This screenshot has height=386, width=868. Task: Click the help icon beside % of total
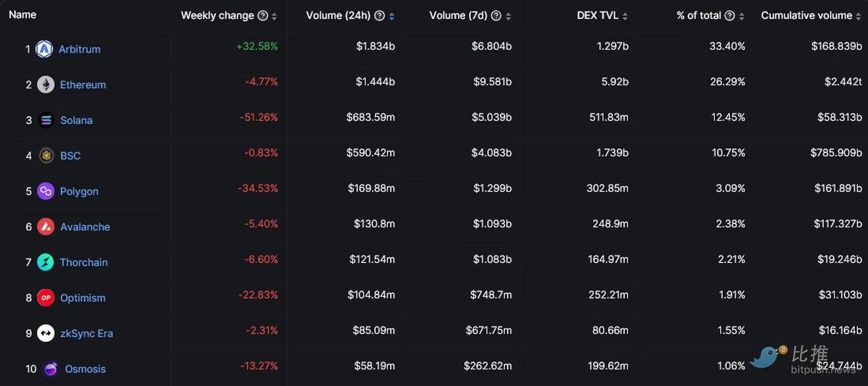(x=729, y=16)
